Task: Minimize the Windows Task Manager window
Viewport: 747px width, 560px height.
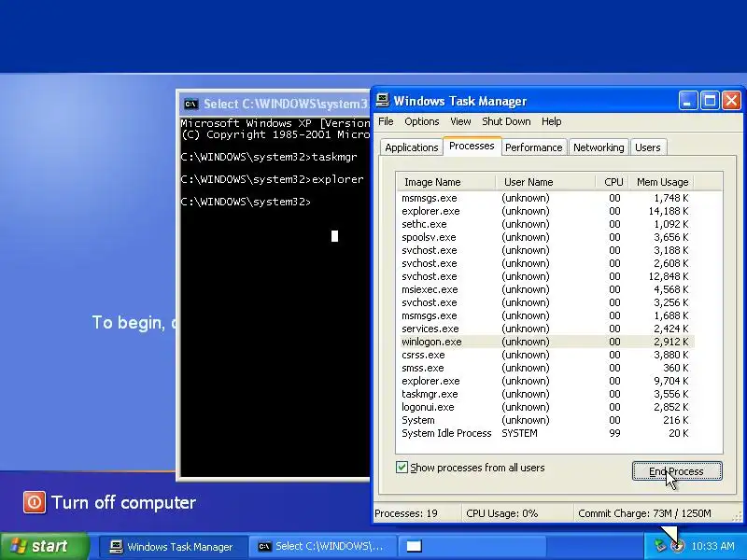Action: (x=688, y=101)
